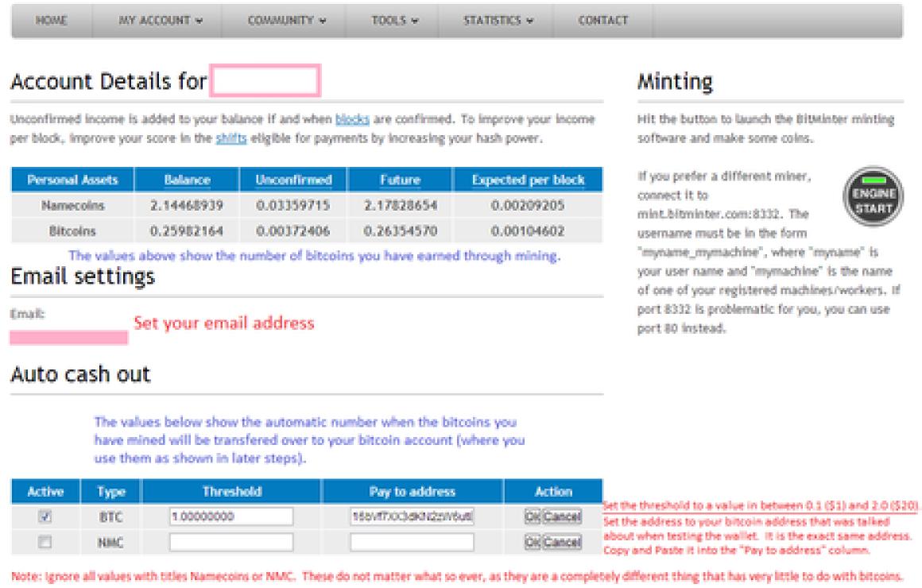Viewport: 922px width, 588px height.
Task: Click the Email settings heading
Action: coord(83,277)
